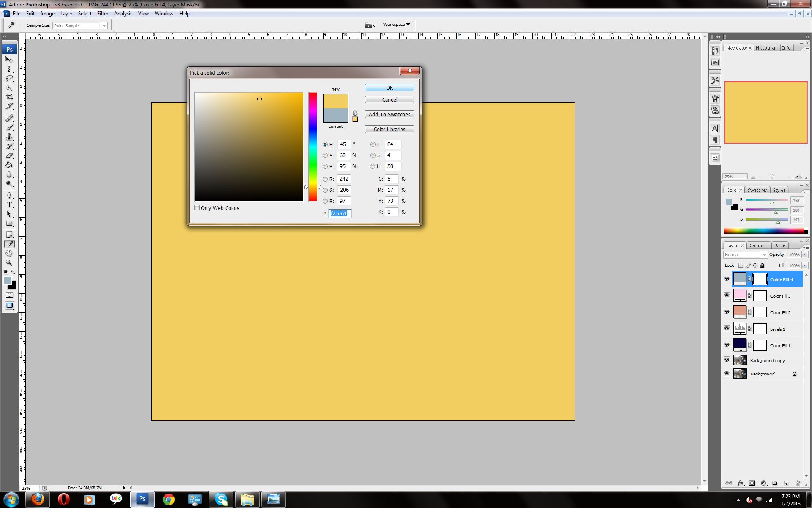Toggle visibility of Color Fill 2 layer
Screen dimensions: 812x508
click(x=727, y=312)
